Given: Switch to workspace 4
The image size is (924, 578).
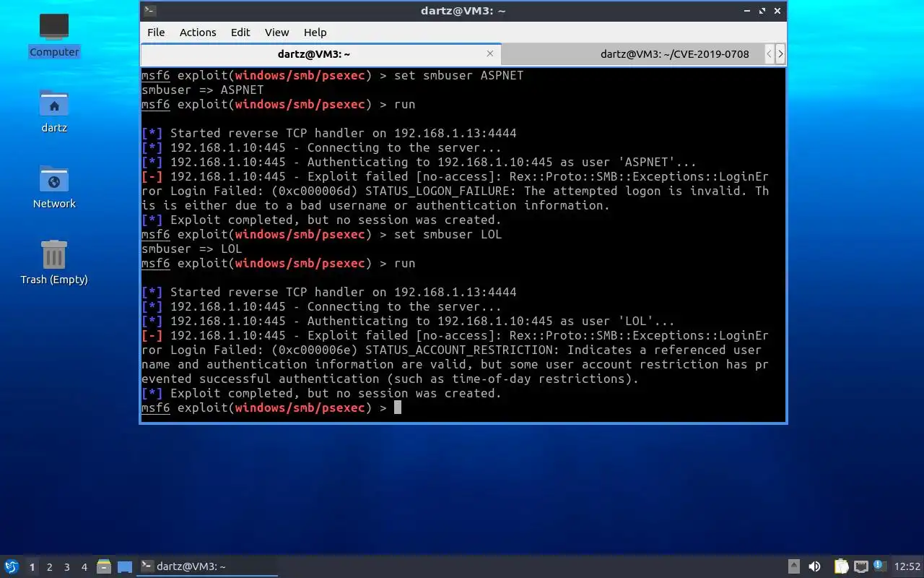Looking at the screenshot, I should pyautogui.click(x=84, y=567).
